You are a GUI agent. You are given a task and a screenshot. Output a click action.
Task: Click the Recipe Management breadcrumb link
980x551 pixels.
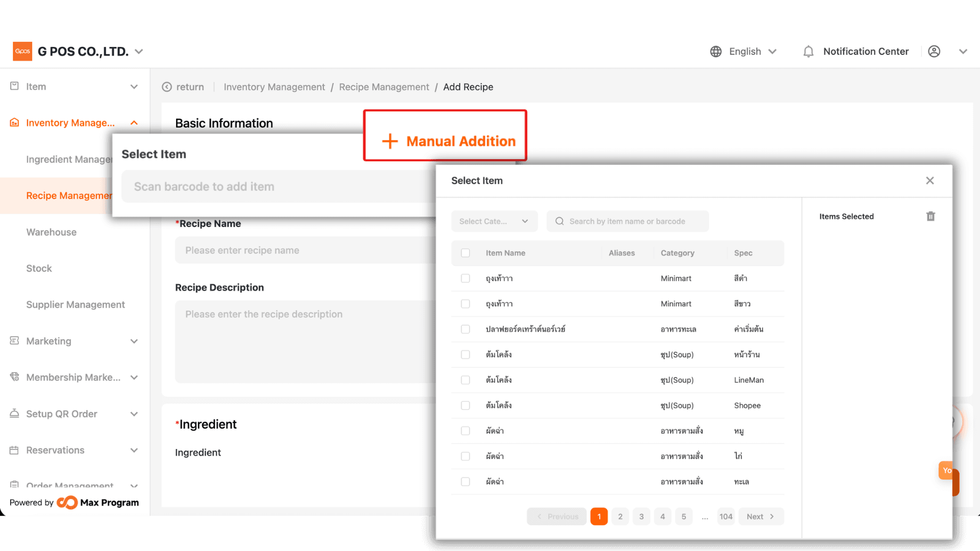coord(384,87)
